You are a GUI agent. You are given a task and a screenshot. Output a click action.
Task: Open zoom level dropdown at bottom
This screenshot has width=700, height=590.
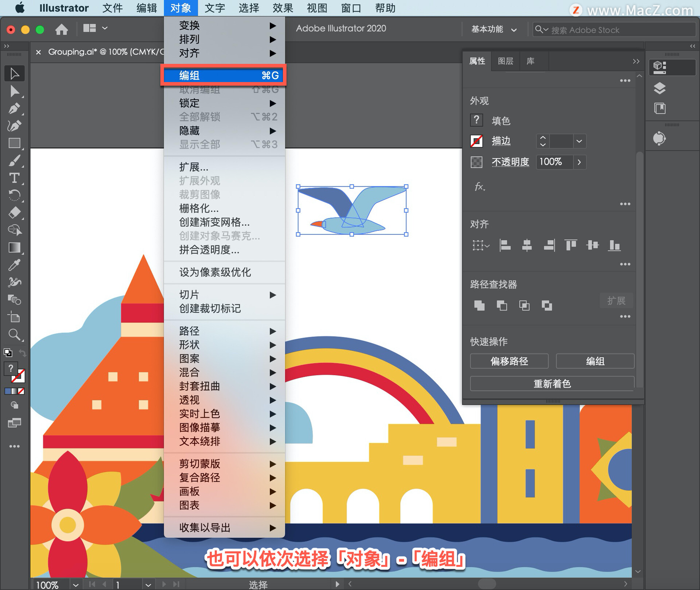[75, 585]
